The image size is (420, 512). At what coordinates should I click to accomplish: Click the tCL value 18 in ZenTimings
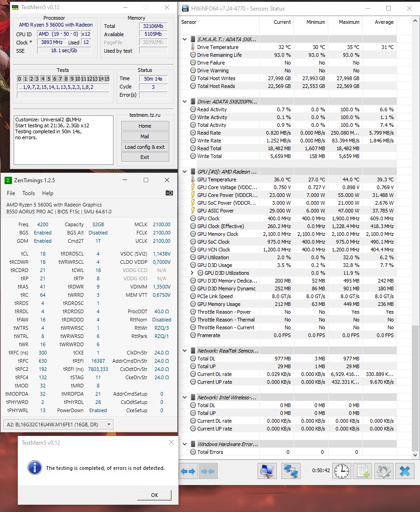pyautogui.click(x=43, y=254)
